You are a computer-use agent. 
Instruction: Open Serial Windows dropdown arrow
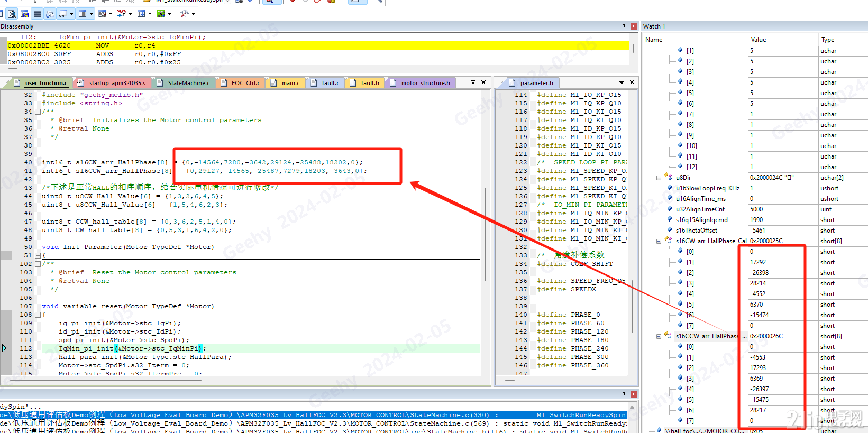(x=111, y=14)
